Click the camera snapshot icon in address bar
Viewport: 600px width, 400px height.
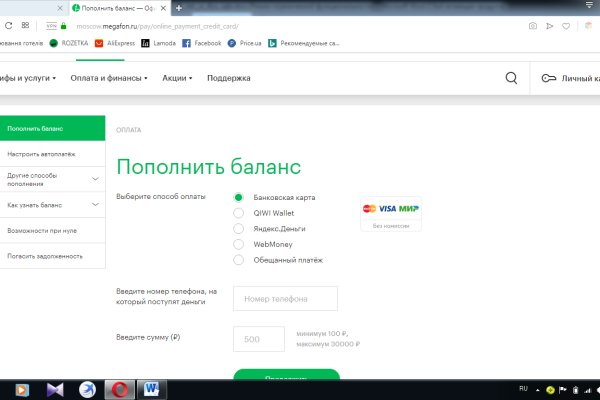pos(533,25)
